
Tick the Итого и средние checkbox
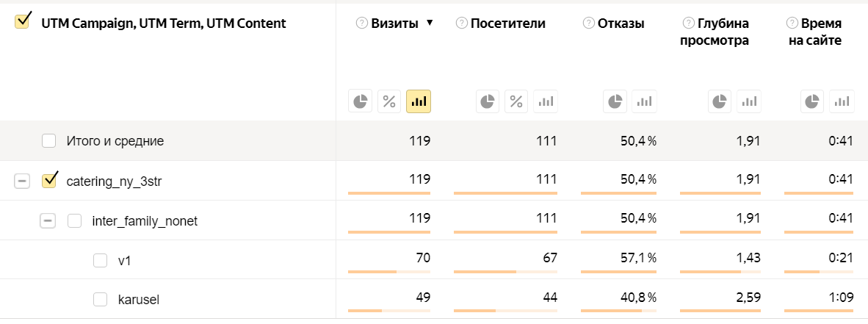pyautogui.click(x=48, y=140)
